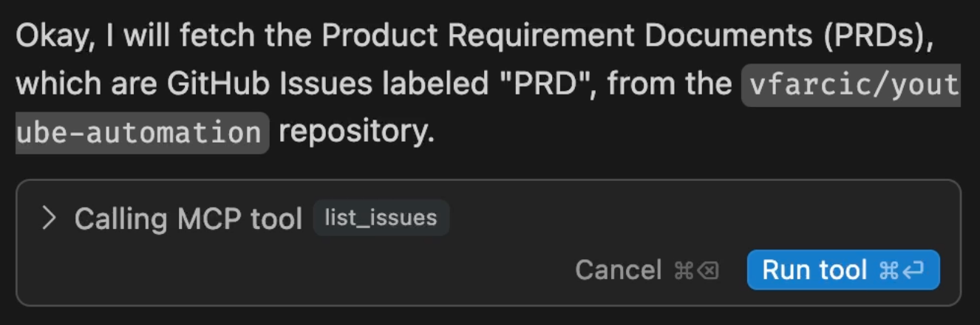980x325 pixels.
Task: Run the list_issues tool
Action: click(x=843, y=270)
